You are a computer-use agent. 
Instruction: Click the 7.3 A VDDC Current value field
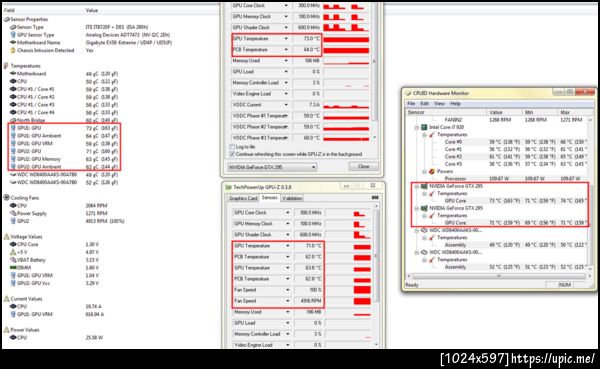[x=307, y=105]
